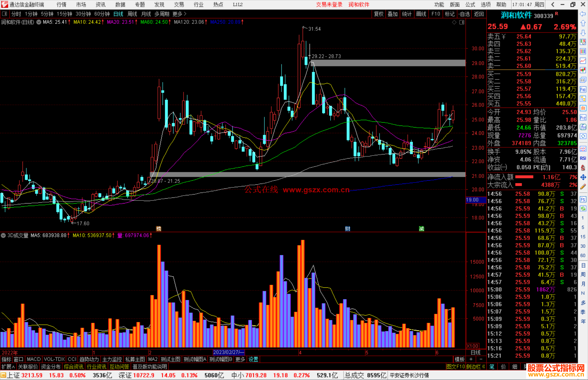The height and width of the screenshot is (380, 588).
Task: Click the page down arrow sidebar icon
Action: [x=583, y=33]
